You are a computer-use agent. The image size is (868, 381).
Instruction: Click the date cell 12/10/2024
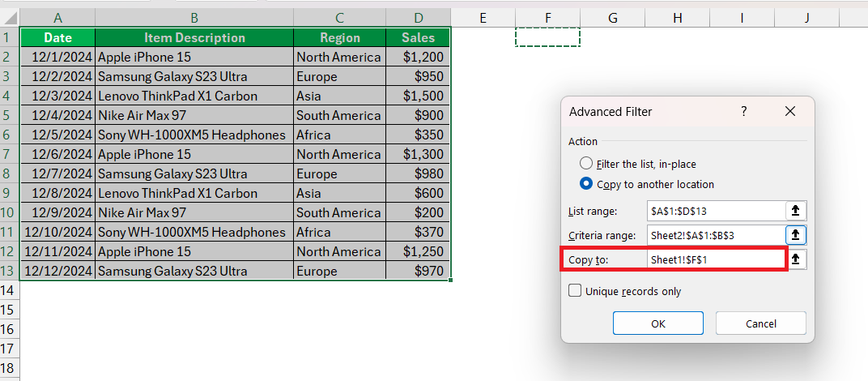pos(57,233)
